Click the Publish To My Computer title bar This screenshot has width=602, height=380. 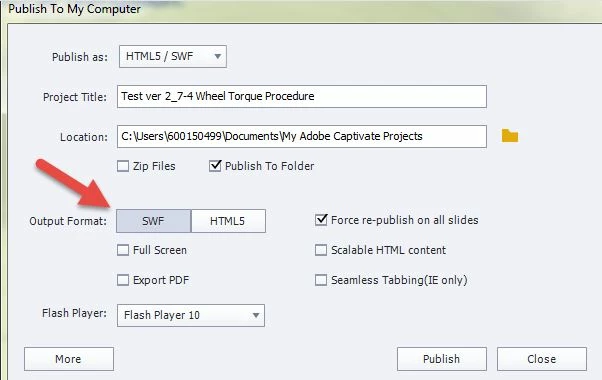click(x=301, y=9)
